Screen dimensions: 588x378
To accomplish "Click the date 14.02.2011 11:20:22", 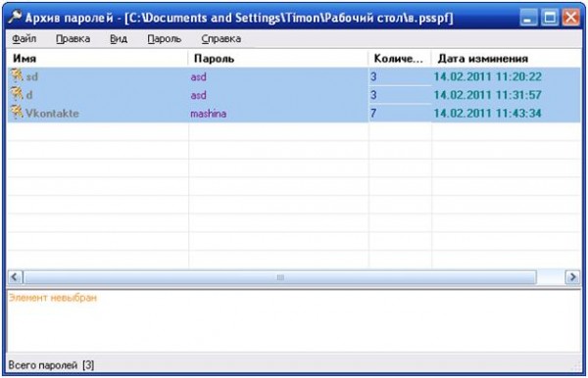I will pyautogui.click(x=487, y=76).
